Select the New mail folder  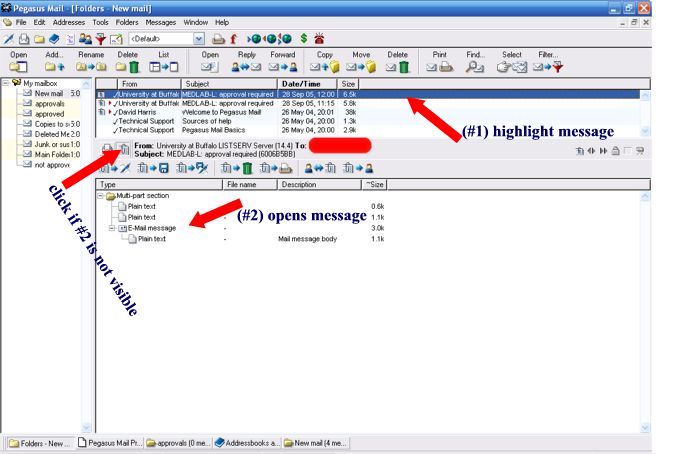(x=51, y=93)
